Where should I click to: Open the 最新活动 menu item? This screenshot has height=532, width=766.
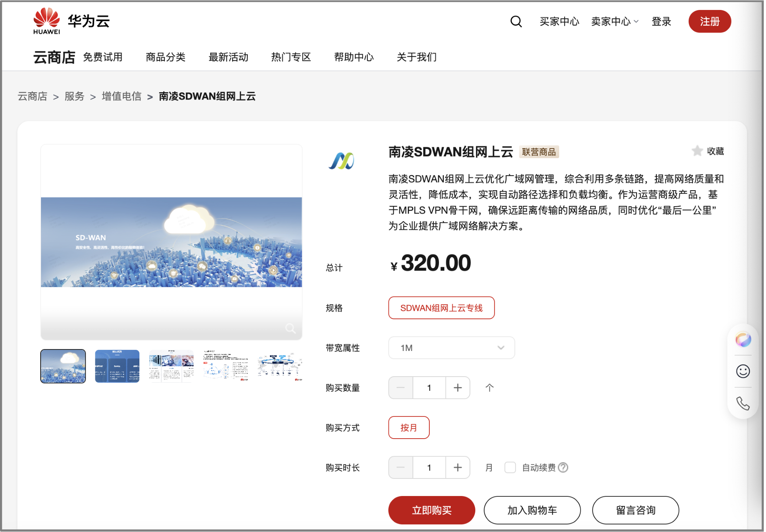point(228,57)
